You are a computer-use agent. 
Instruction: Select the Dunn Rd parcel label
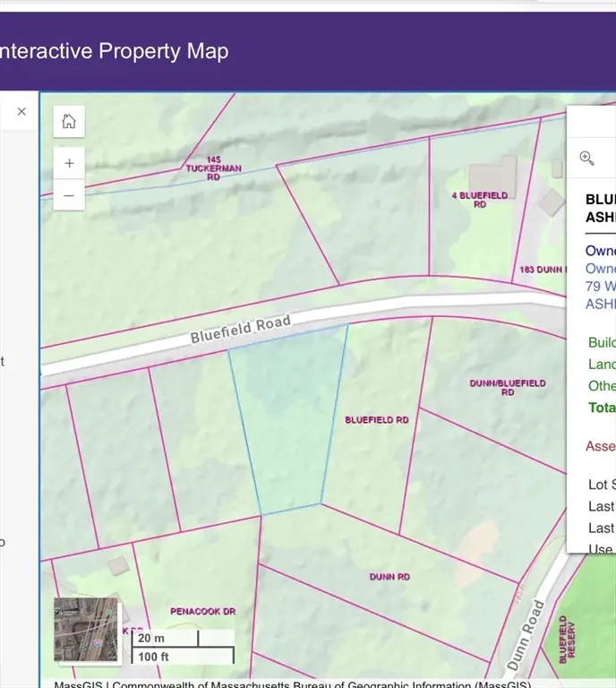tap(389, 577)
